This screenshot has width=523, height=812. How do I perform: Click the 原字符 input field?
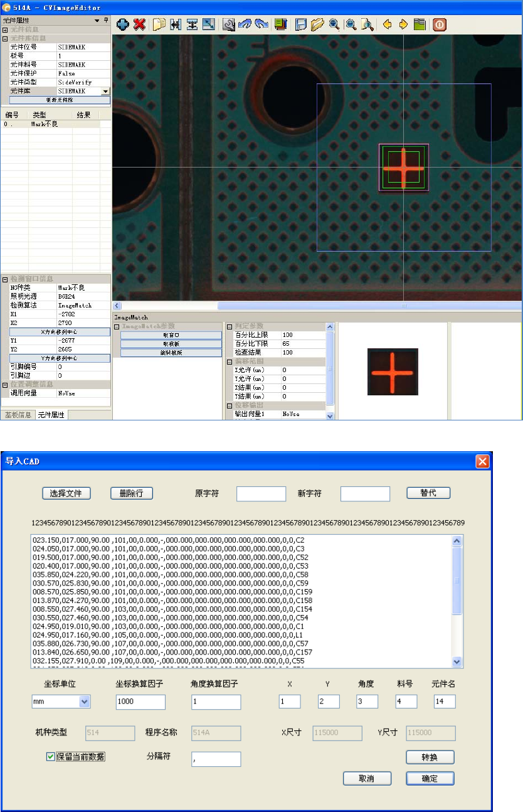[x=261, y=494]
